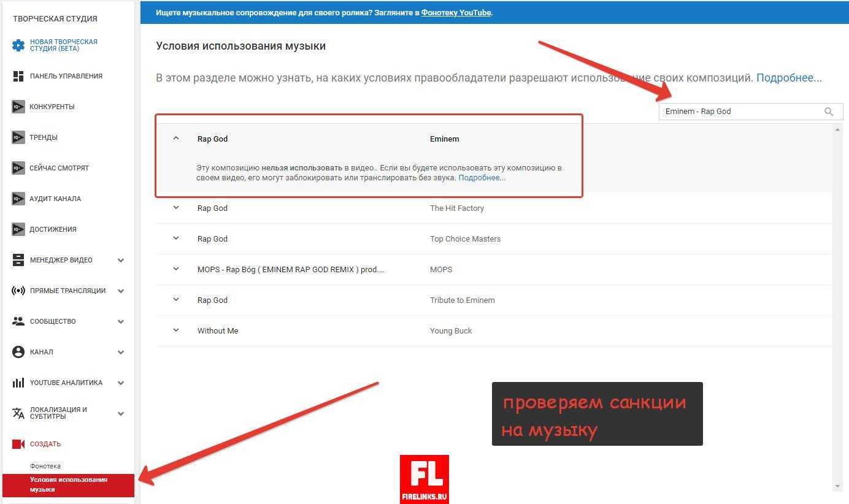Collapse the Rap God by Eminem row
Image resolution: width=849 pixels, height=504 pixels.
[176, 139]
